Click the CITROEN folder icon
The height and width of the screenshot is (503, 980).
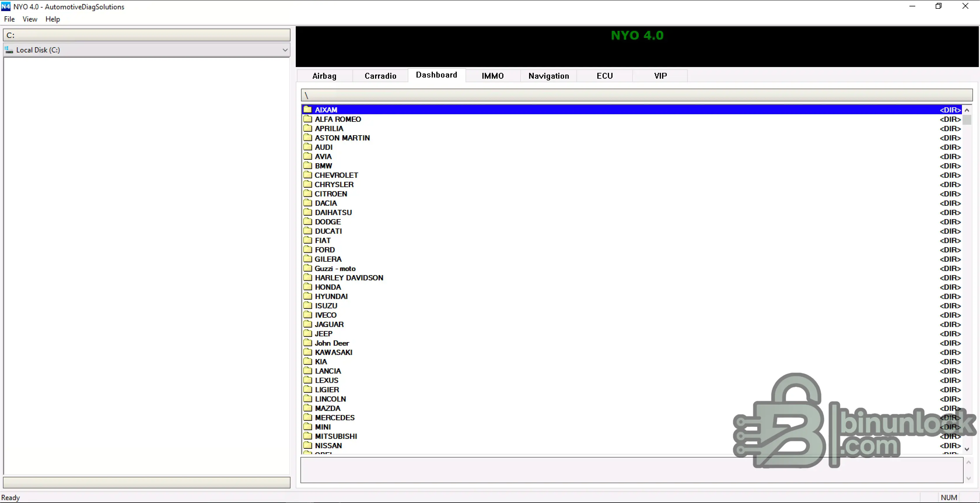pos(307,194)
